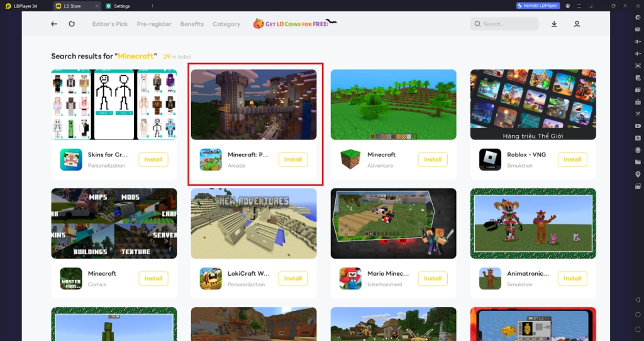Click the LokiCraft W... app icon
Image resolution: width=644 pixels, height=341 pixels.
point(211,279)
